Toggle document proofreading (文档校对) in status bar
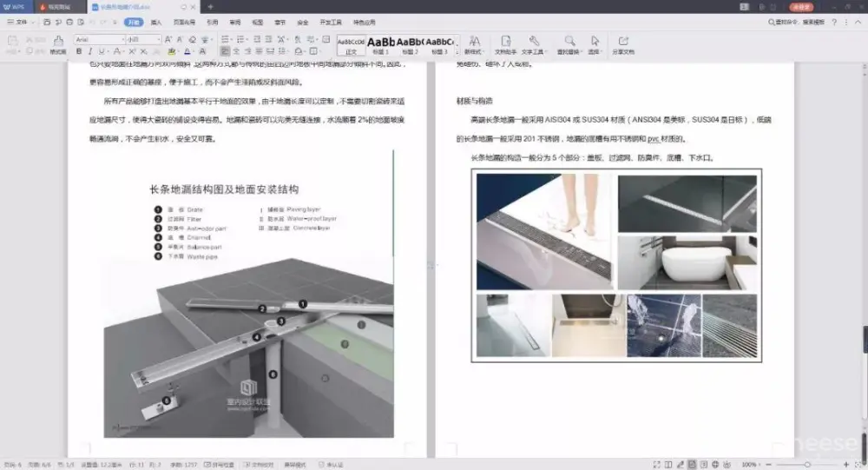Screen dimensions: 868x470 (x=259, y=465)
